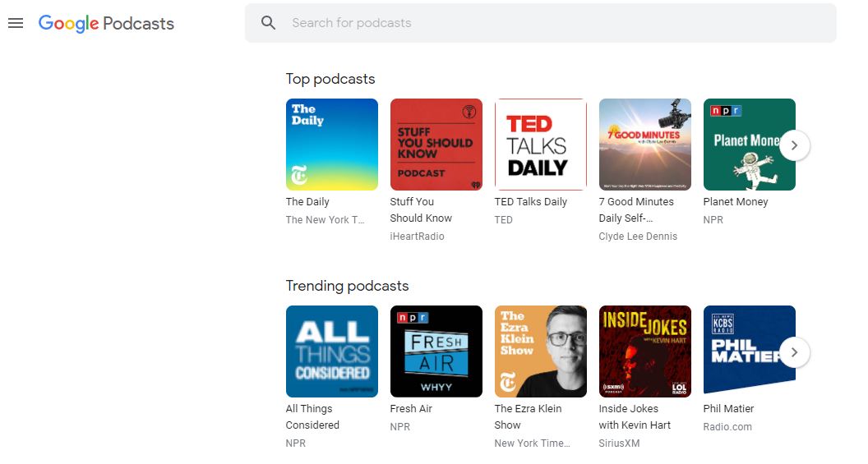Open All Things Considered cover art
The height and width of the screenshot is (464, 868).
(x=331, y=351)
